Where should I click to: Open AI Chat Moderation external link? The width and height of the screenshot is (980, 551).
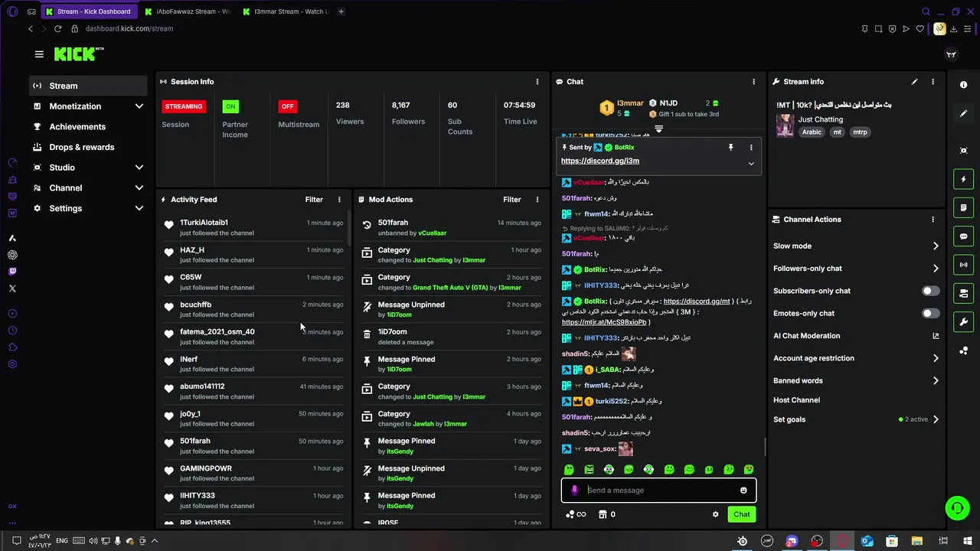pyautogui.click(x=936, y=336)
